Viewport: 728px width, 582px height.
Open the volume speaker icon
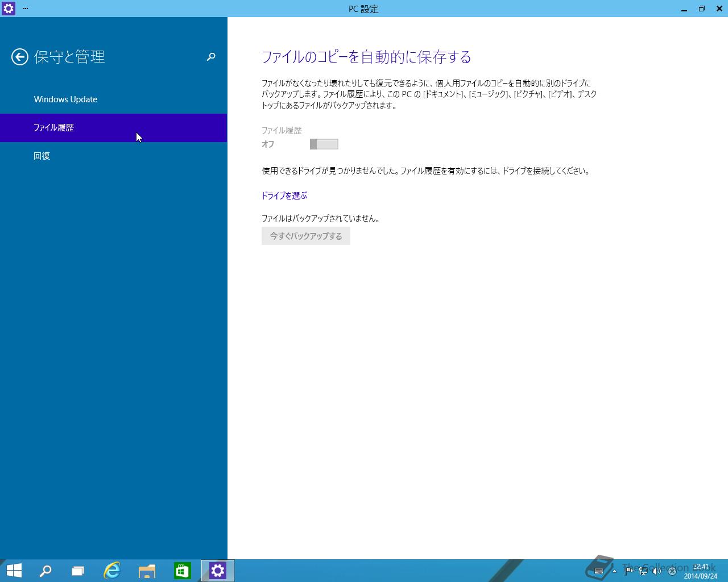657,571
